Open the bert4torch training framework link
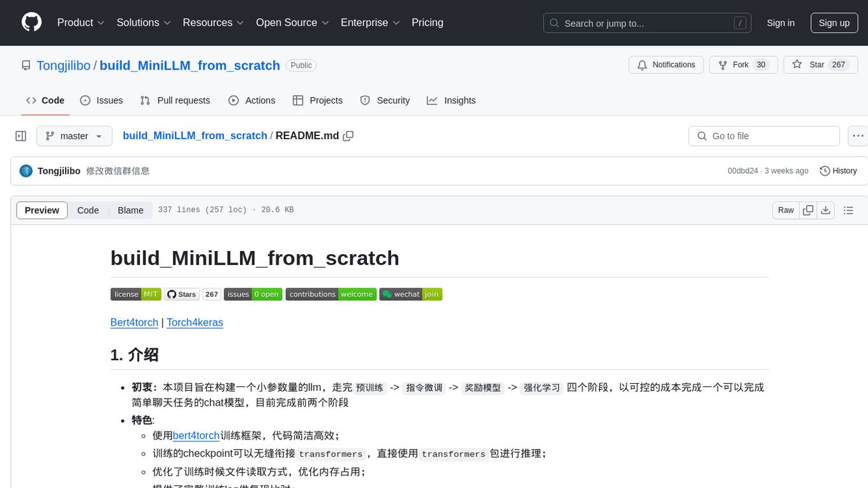The image size is (868, 488). (196, 436)
